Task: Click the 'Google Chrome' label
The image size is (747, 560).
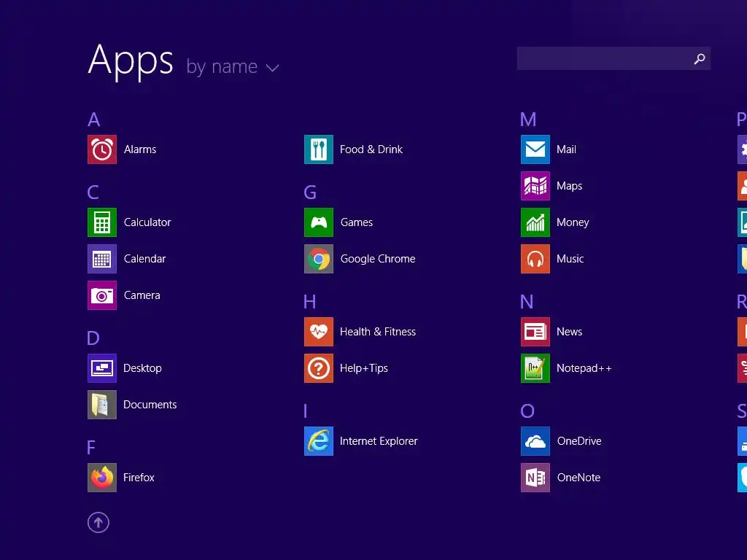Action: 378,259
